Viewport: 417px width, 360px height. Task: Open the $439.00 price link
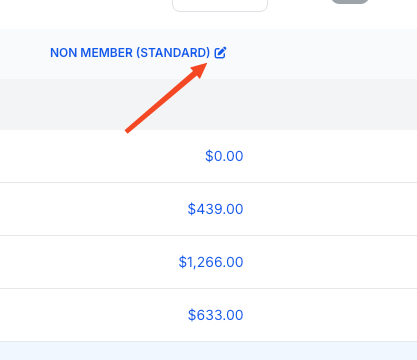point(215,209)
